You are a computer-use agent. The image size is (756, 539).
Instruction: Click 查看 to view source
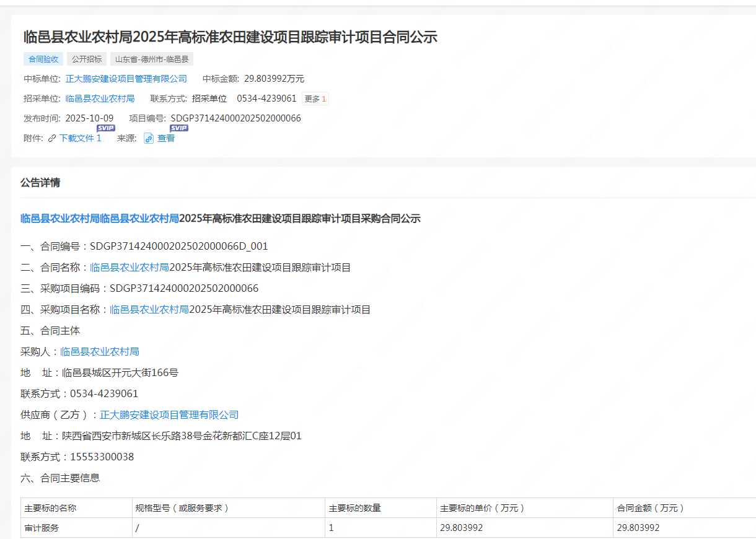(x=166, y=138)
